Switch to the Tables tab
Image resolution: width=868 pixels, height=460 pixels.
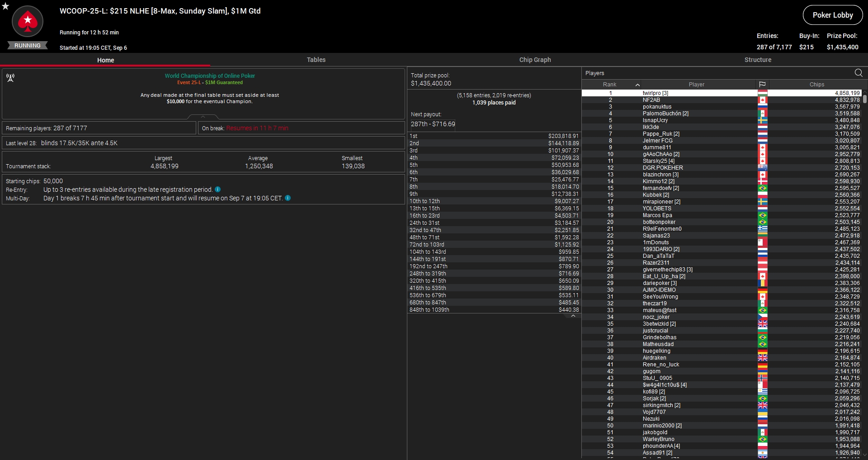(x=316, y=60)
